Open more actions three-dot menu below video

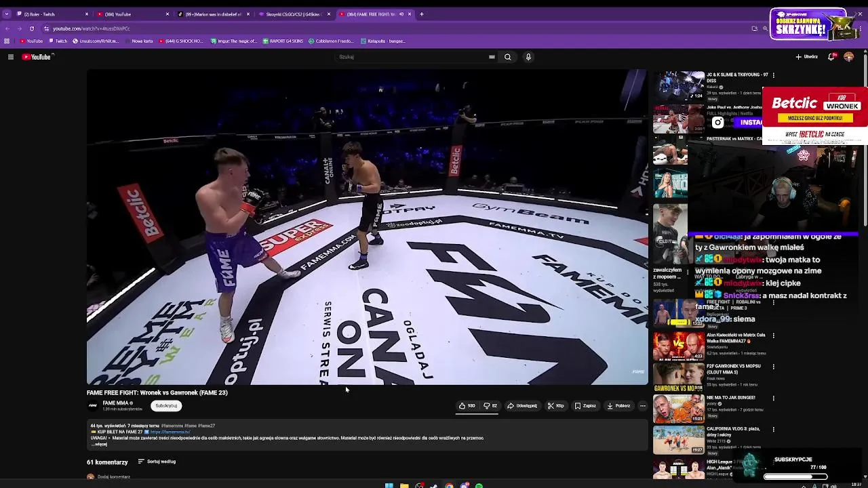point(643,406)
